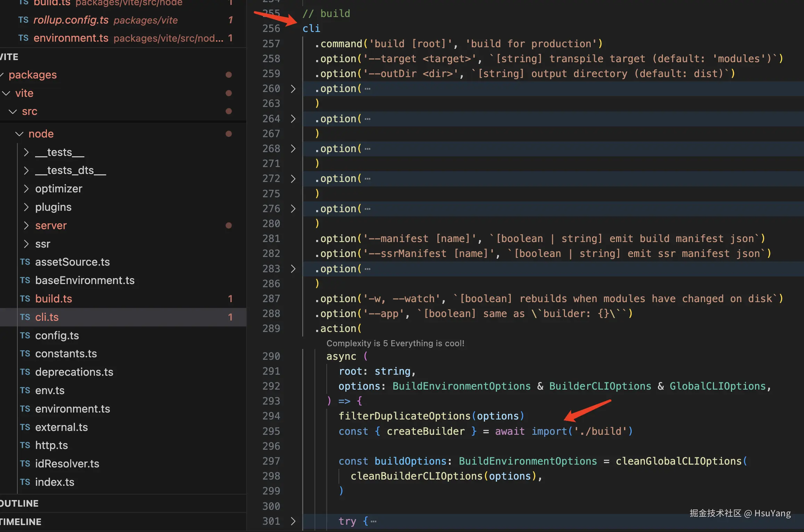Click TS icon next to config.ts
This screenshot has width=804, height=532.
[x=25, y=335]
